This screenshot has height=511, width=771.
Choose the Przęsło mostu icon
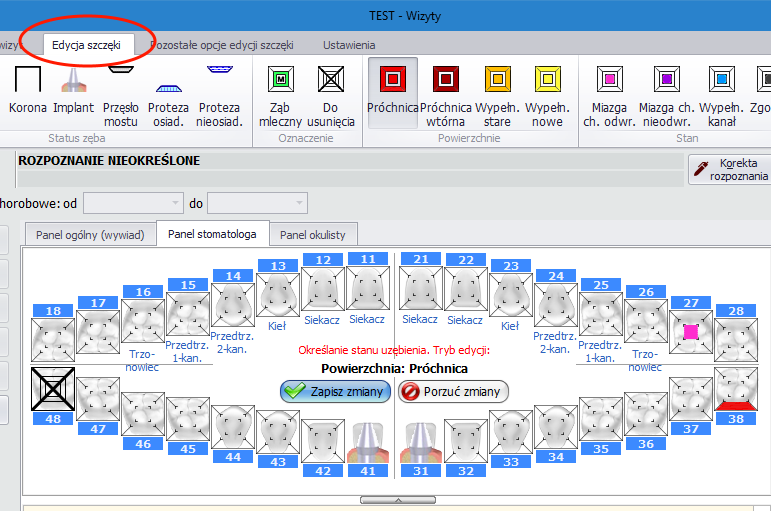click(x=120, y=91)
